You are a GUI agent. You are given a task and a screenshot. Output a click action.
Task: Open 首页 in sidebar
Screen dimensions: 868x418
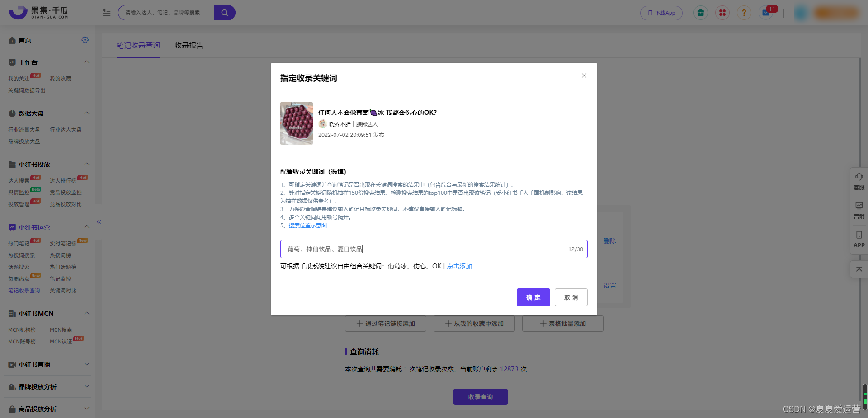coord(25,40)
